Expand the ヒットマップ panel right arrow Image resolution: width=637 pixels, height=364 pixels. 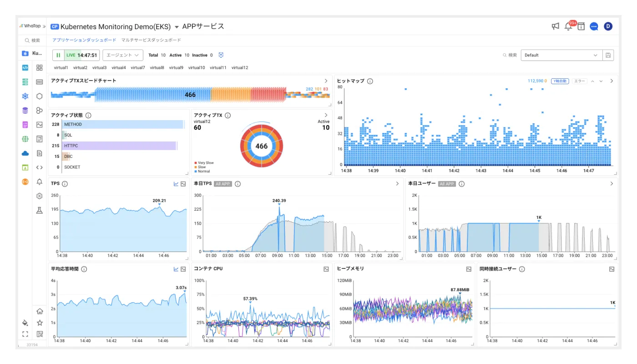[x=612, y=81]
